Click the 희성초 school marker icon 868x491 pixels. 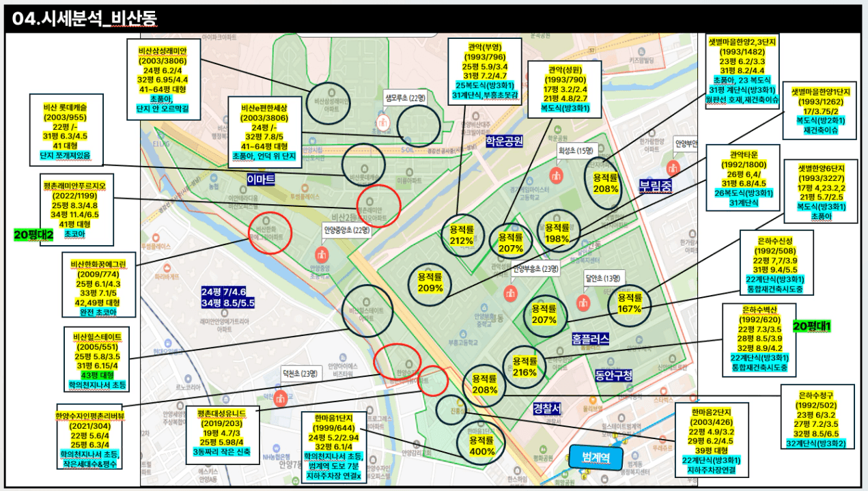tap(557, 175)
